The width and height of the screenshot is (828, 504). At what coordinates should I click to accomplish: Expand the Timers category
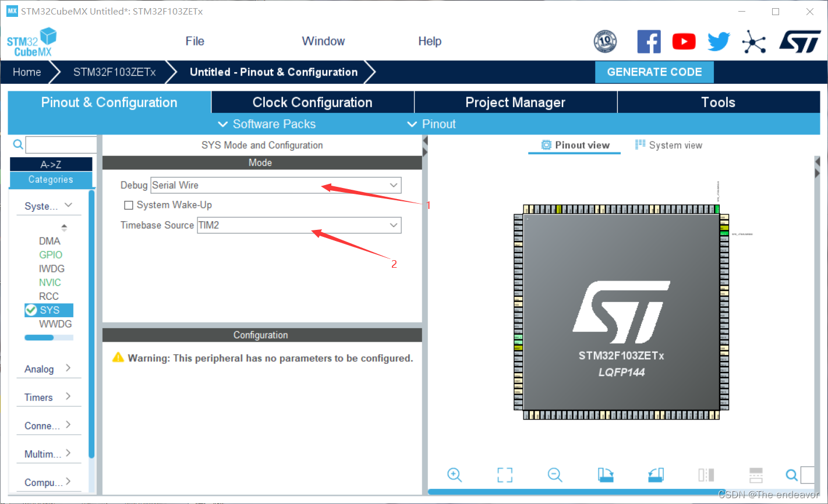(x=49, y=397)
